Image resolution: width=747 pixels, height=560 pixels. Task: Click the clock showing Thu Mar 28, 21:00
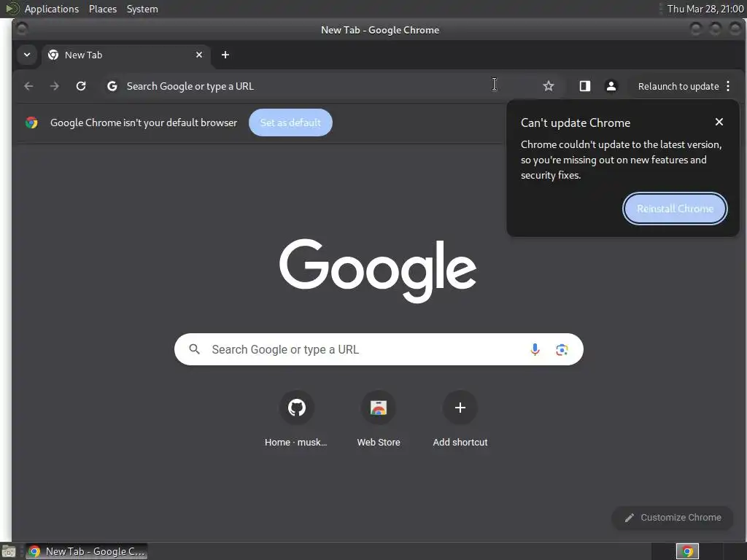click(705, 9)
